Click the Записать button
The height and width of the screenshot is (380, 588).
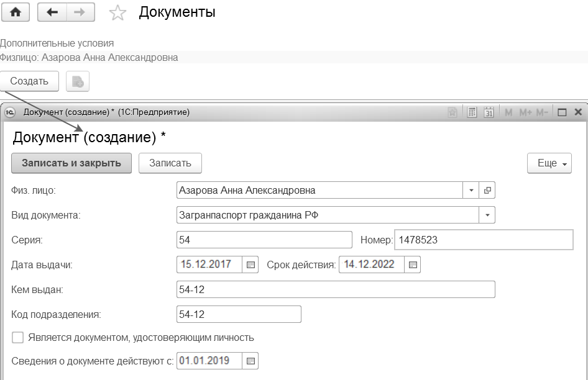pyautogui.click(x=170, y=163)
